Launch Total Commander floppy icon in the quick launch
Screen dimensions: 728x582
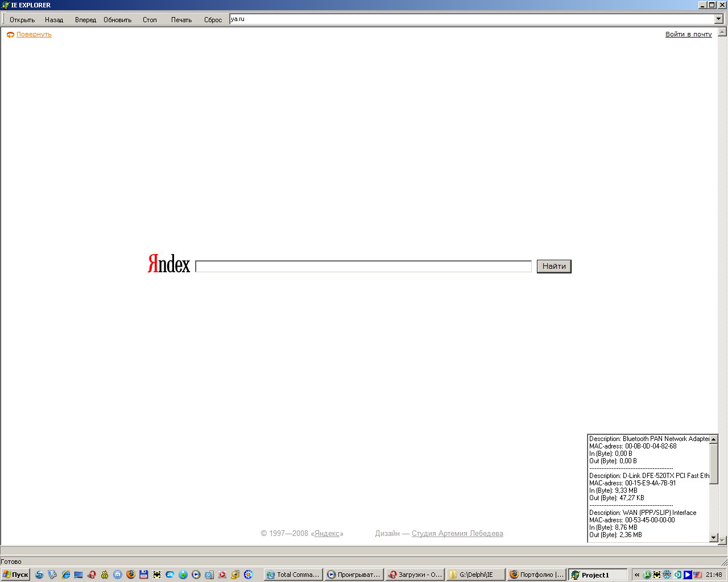[x=144, y=575]
